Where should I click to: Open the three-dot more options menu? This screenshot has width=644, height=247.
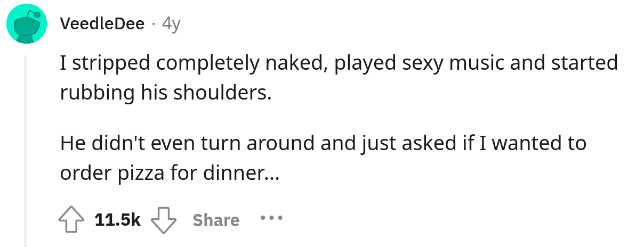[272, 218]
